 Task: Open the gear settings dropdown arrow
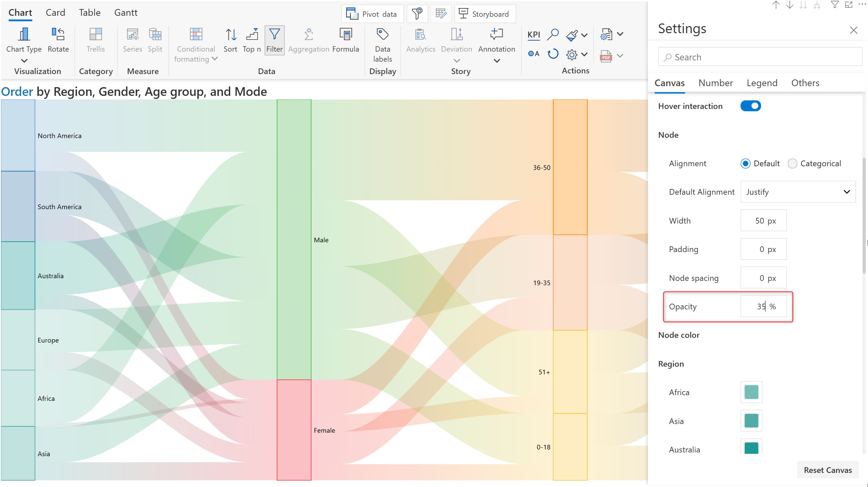coord(585,54)
